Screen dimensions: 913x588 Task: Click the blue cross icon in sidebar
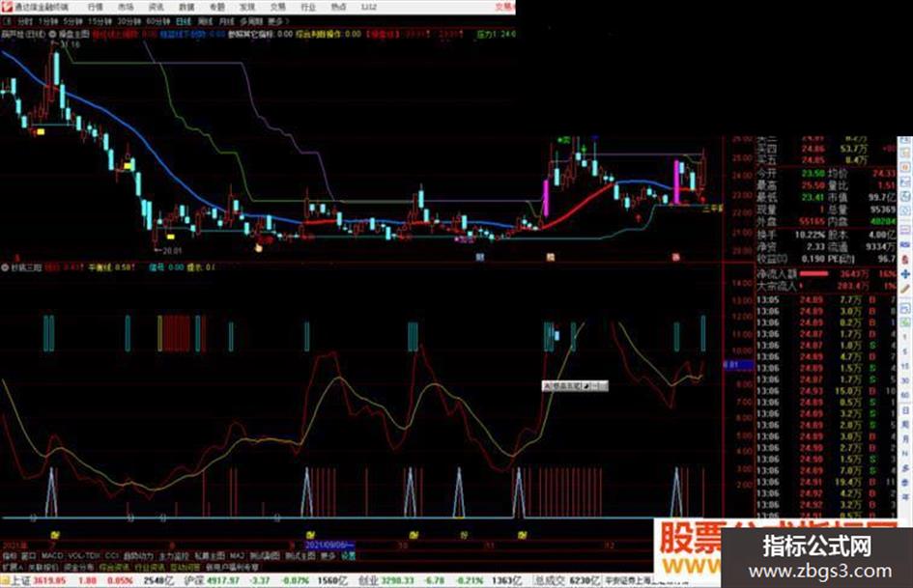(x=905, y=273)
